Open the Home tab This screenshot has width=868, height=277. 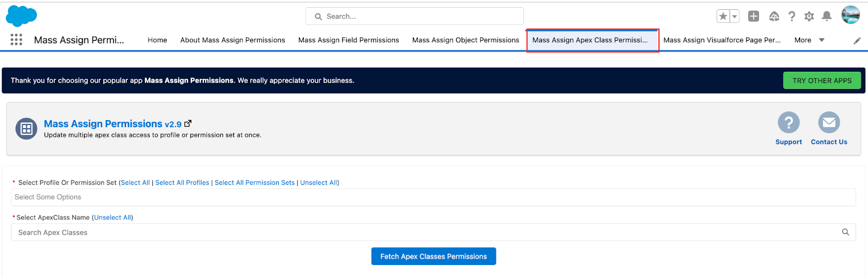click(157, 40)
